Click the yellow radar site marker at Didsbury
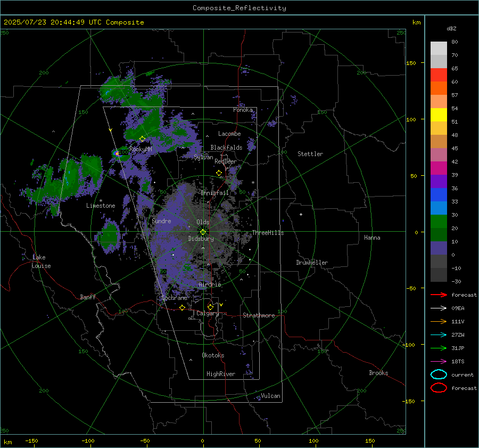The width and height of the screenshot is (479, 448). click(x=203, y=232)
